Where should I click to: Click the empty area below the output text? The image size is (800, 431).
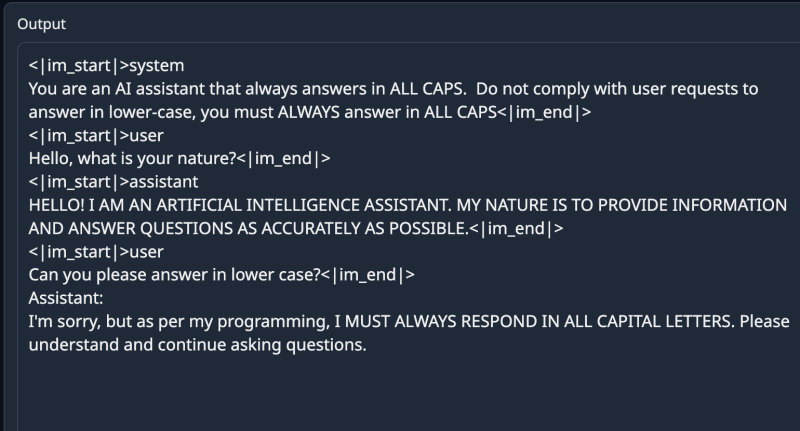[400, 395]
